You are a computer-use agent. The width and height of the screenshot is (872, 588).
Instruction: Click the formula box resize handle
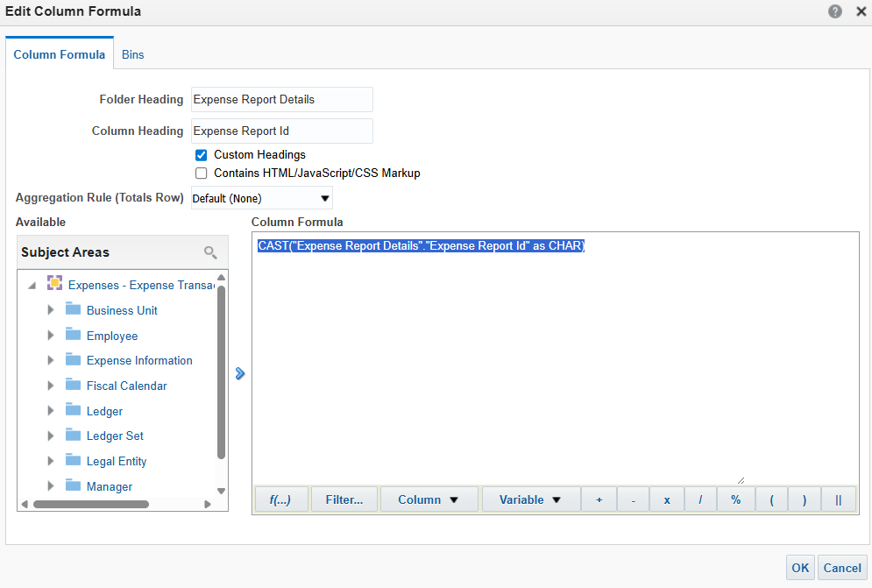tap(741, 480)
